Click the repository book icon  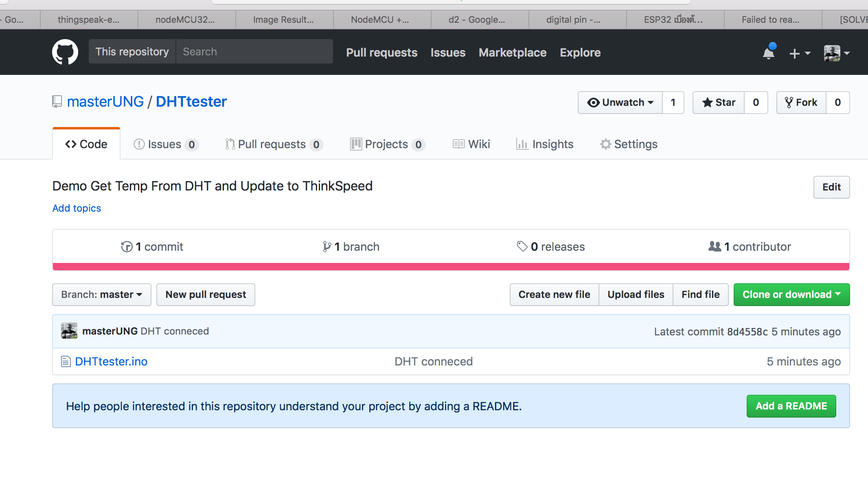pos(57,102)
